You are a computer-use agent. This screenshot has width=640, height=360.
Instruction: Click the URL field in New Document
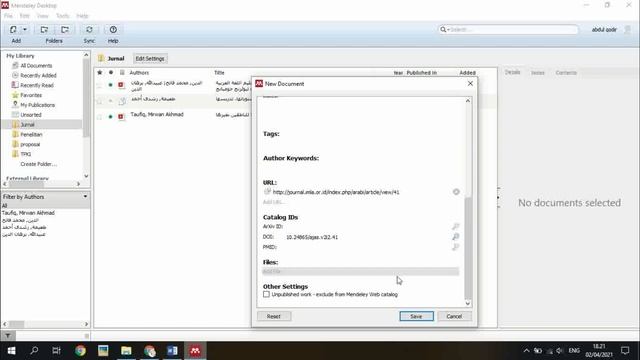click(336, 192)
